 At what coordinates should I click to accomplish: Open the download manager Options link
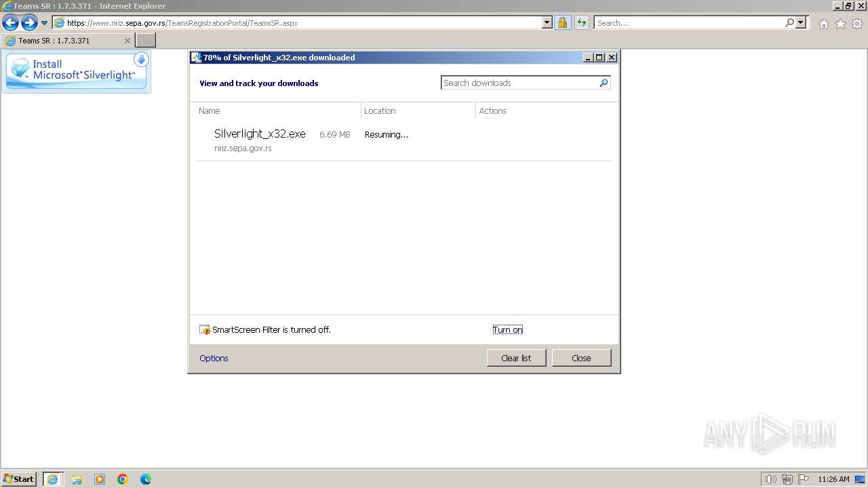[214, 358]
